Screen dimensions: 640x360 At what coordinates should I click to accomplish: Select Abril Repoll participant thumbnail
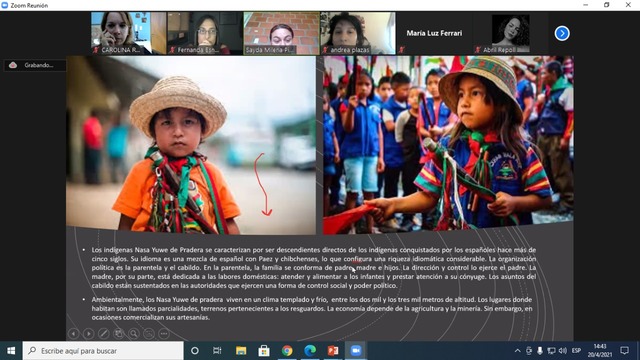click(x=511, y=33)
